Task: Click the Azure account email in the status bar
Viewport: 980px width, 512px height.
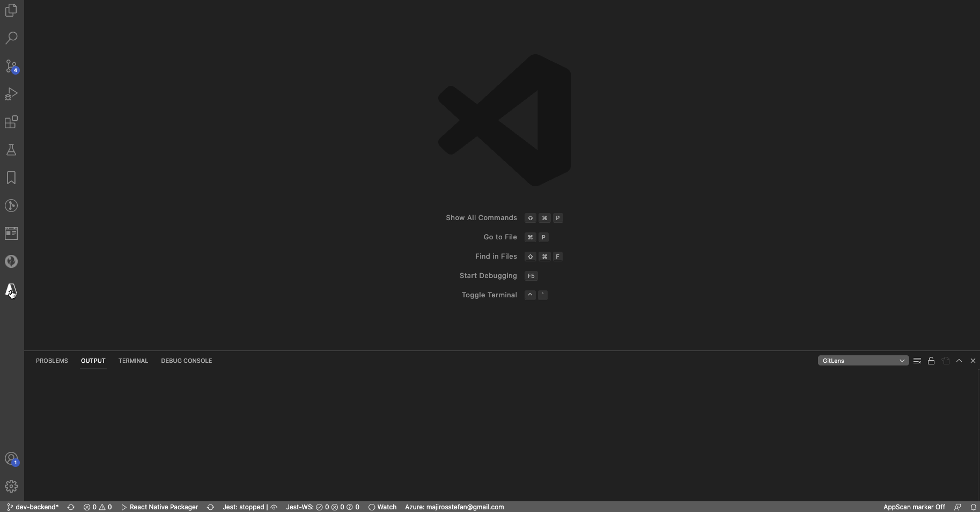Action: [454, 507]
